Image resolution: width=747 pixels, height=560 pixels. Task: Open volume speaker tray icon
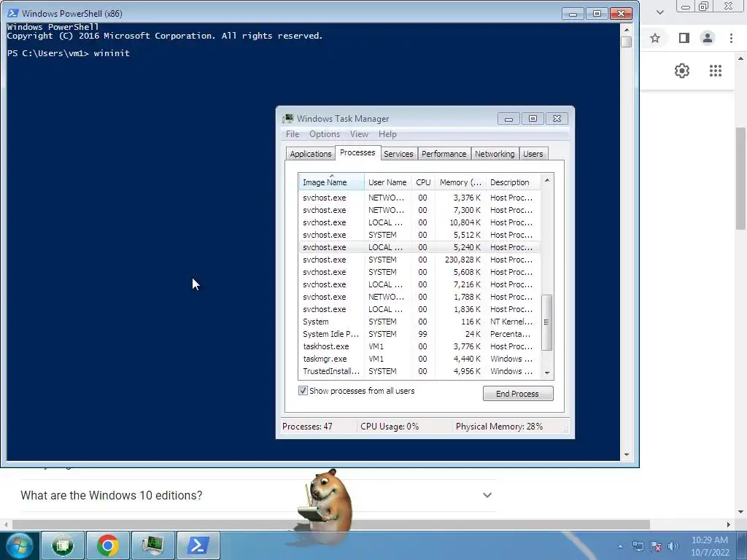tap(673, 546)
